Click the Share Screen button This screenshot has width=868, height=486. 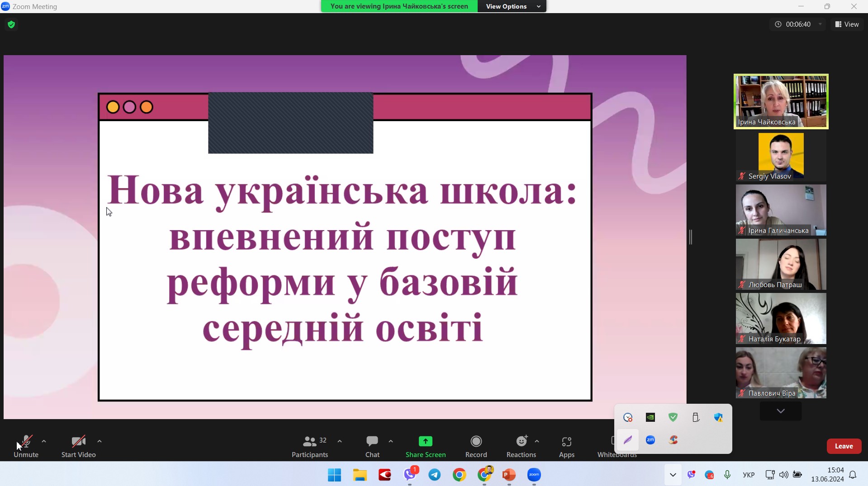(425, 446)
